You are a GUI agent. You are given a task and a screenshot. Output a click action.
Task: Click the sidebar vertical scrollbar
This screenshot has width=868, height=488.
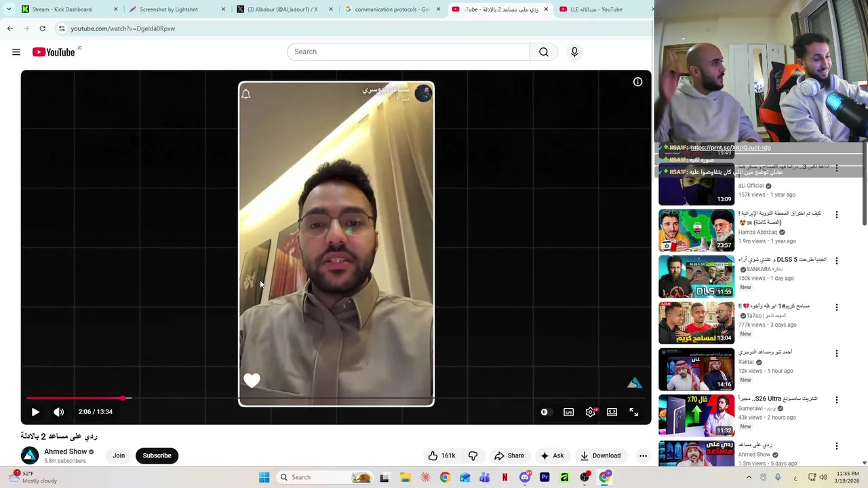(865, 183)
